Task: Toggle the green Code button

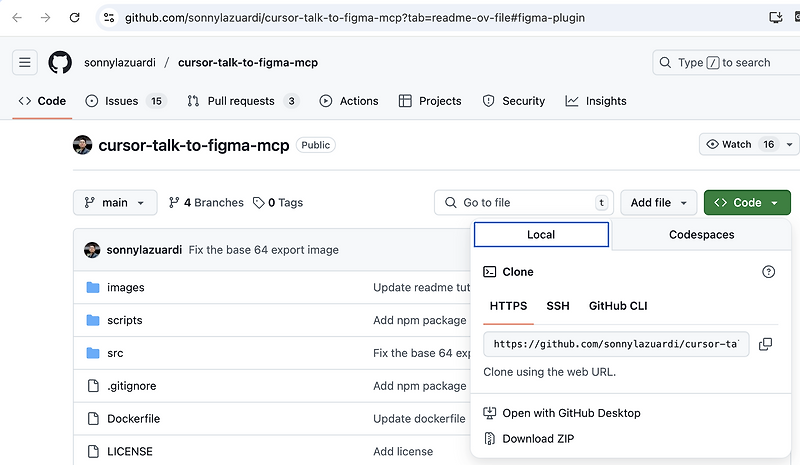Action: click(747, 202)
